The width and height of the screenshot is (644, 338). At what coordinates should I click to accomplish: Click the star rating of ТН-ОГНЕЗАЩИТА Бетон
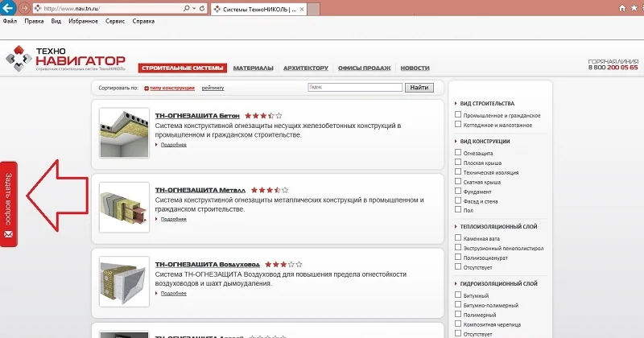(263, 116)
